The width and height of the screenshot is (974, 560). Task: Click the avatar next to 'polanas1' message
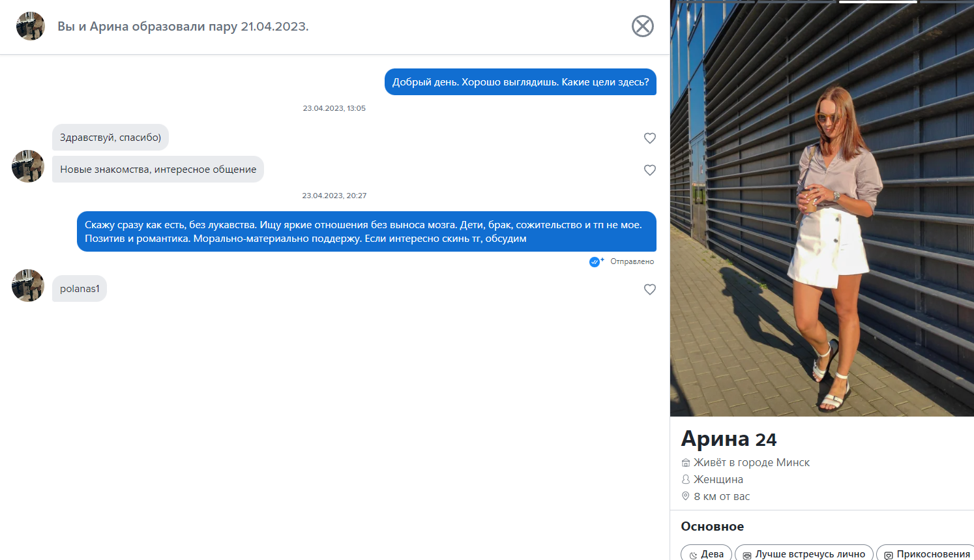click(x=28, y=286)
